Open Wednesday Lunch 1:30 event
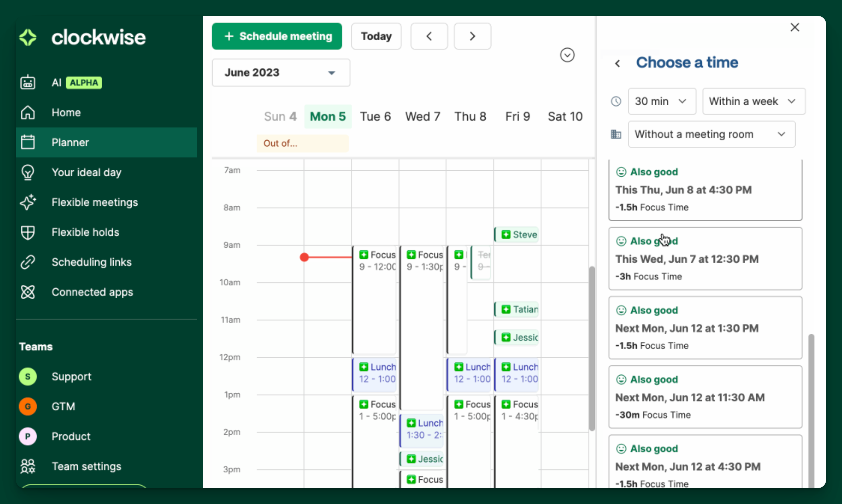Viewport: 842px width, 504px height. [422, 431]
